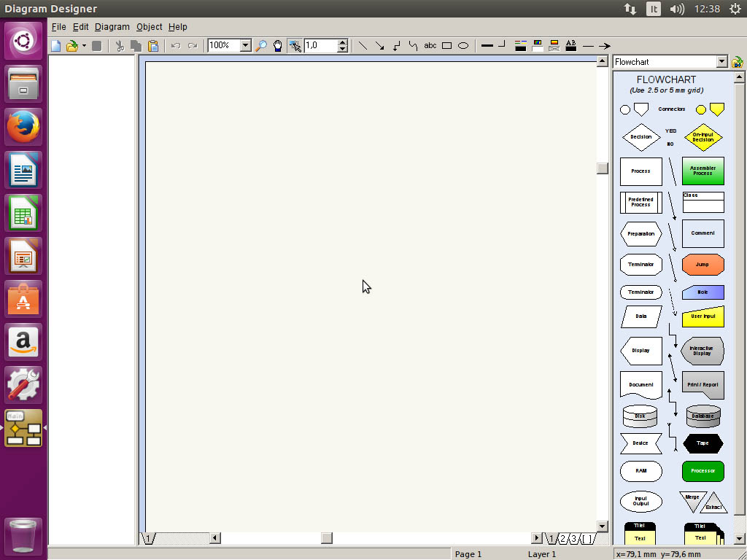The image size is (747, 560).
Task: Open the Object menu
Action: coord(149,27)
